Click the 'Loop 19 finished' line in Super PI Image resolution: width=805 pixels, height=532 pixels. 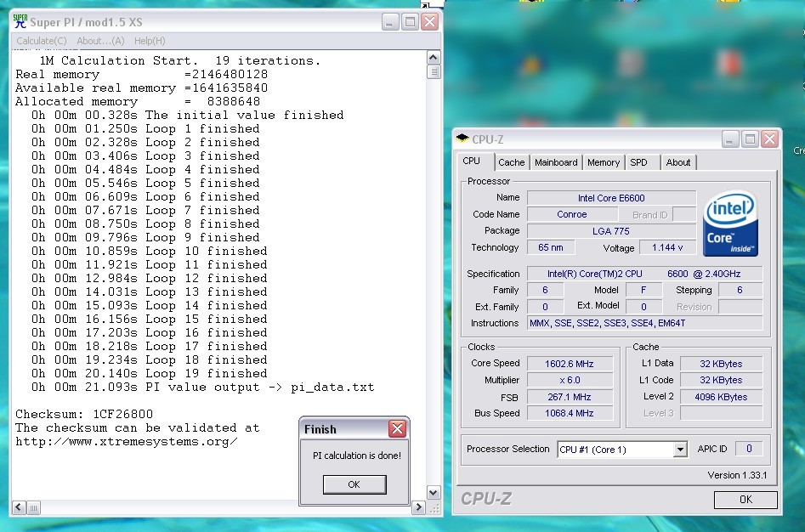[149, 373]
